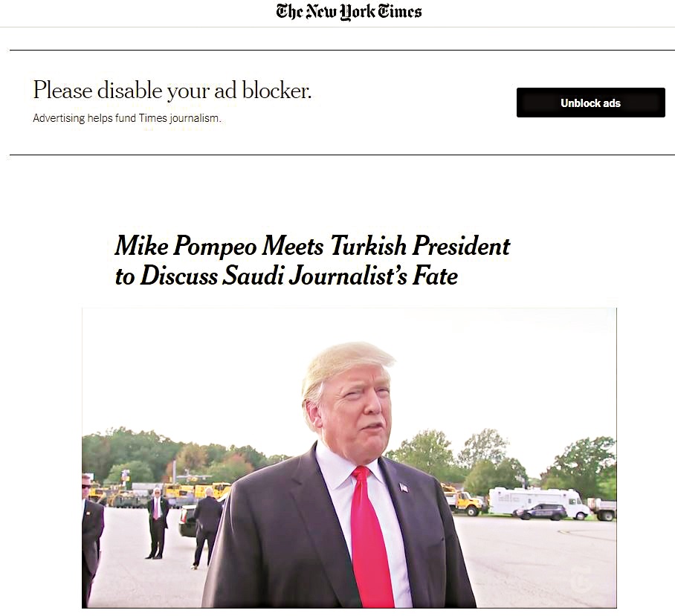Click the red necktie in the photo

coord(372,538)
